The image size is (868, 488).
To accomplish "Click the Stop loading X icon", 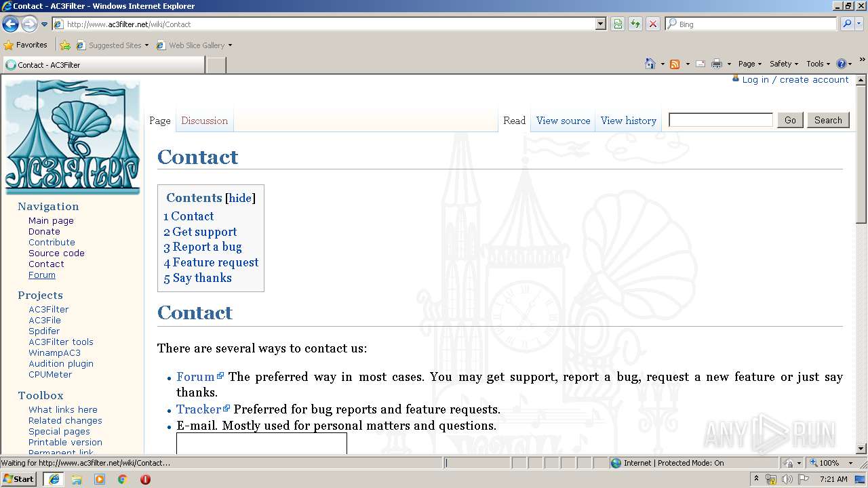I will coord(653,24).
